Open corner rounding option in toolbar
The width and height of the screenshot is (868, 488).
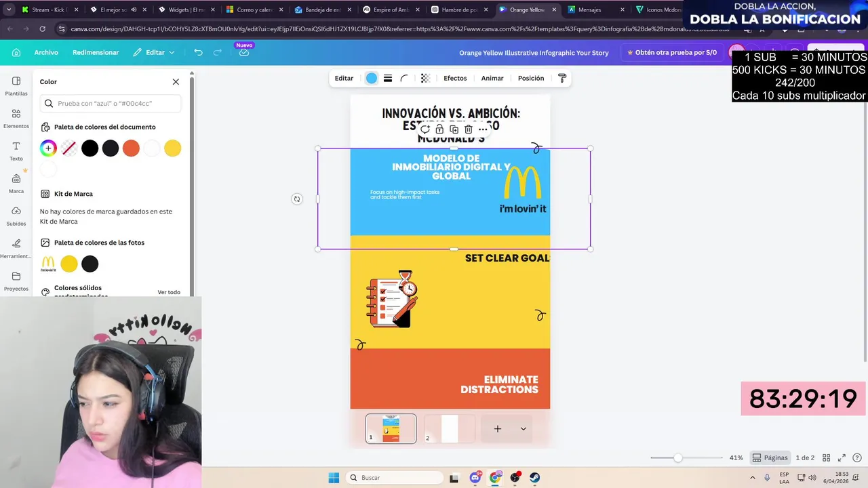[404, 78]
